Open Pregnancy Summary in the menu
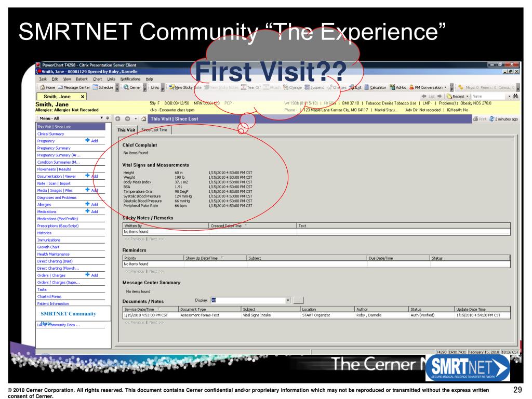532x399 pixels. (54, 148)
